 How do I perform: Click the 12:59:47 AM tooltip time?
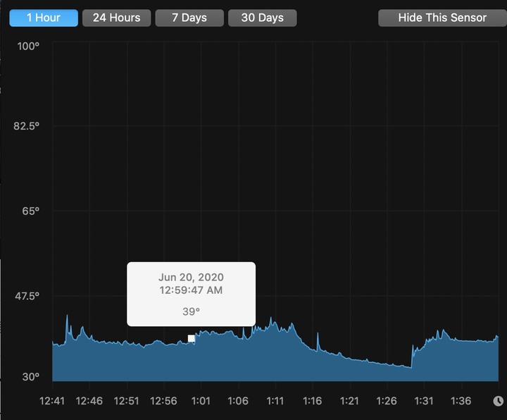(x=191, y=290)
